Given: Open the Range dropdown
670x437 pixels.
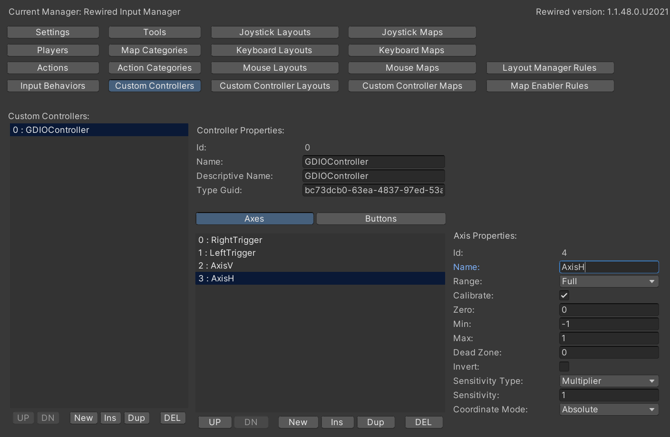Looking at the screenshot, I should point(609,281).
